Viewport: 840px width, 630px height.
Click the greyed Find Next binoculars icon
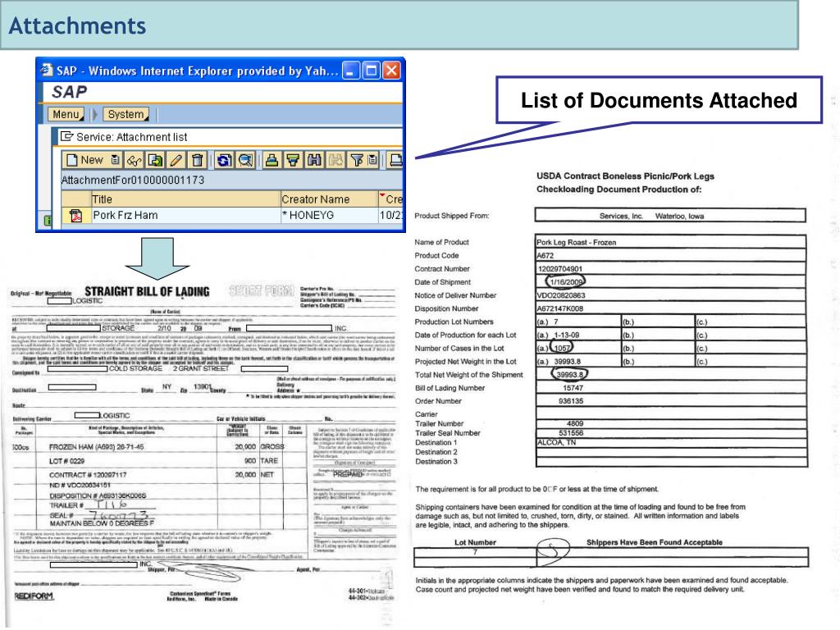click(336, 160)
